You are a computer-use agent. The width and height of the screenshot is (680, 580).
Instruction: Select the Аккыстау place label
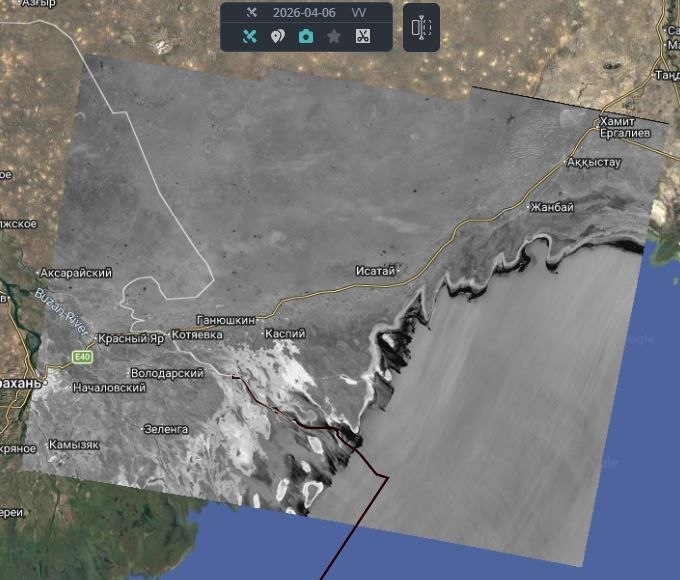(x=593, y=162)
